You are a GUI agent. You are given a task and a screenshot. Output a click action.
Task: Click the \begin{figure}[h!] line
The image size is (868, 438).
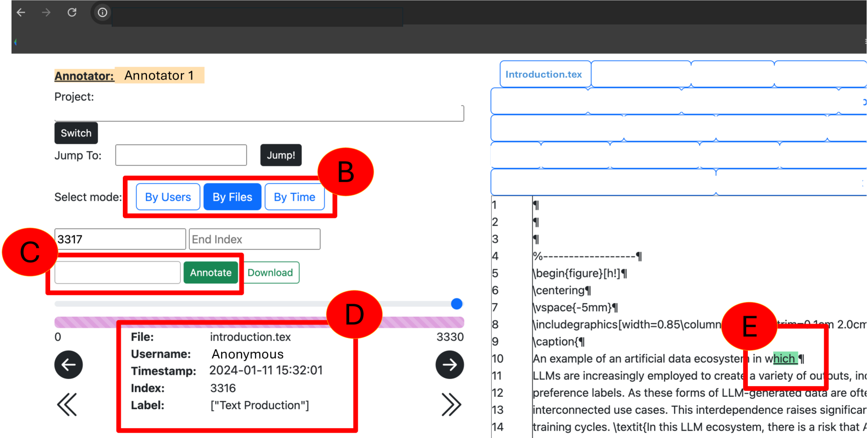pyautogui.click(x=580, y=273)
